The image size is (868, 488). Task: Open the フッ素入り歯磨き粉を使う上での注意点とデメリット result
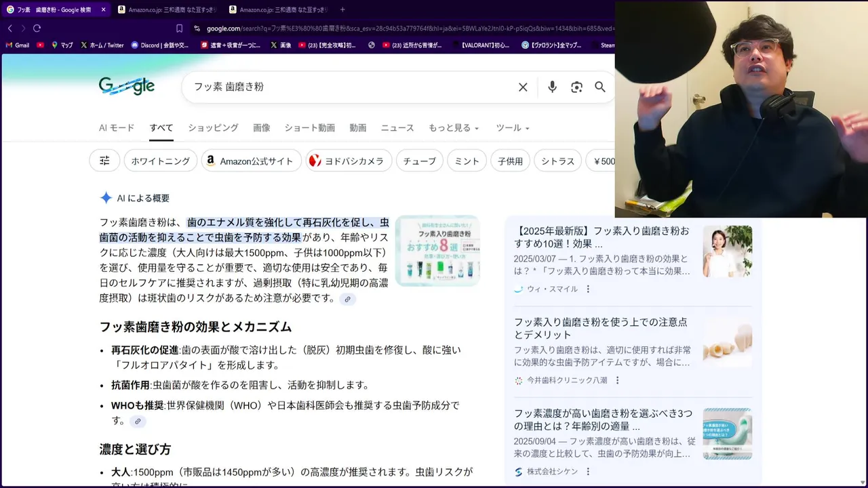click(600, 328)
